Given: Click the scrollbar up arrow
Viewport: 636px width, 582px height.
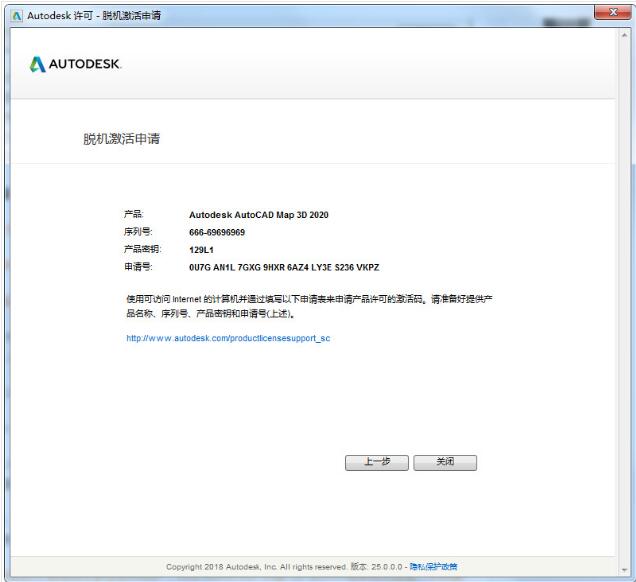Looking at the screenshot, I should point(626,35).
